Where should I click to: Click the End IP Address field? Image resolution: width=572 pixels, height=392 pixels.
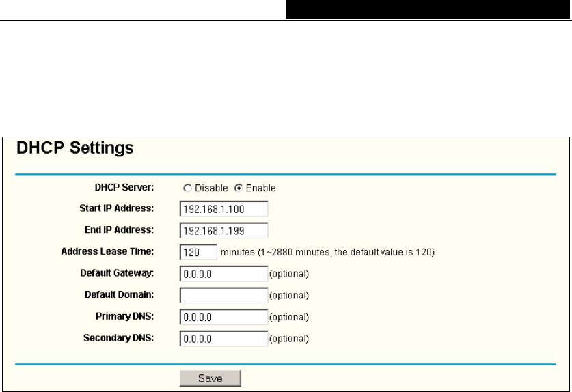[224, 230]
